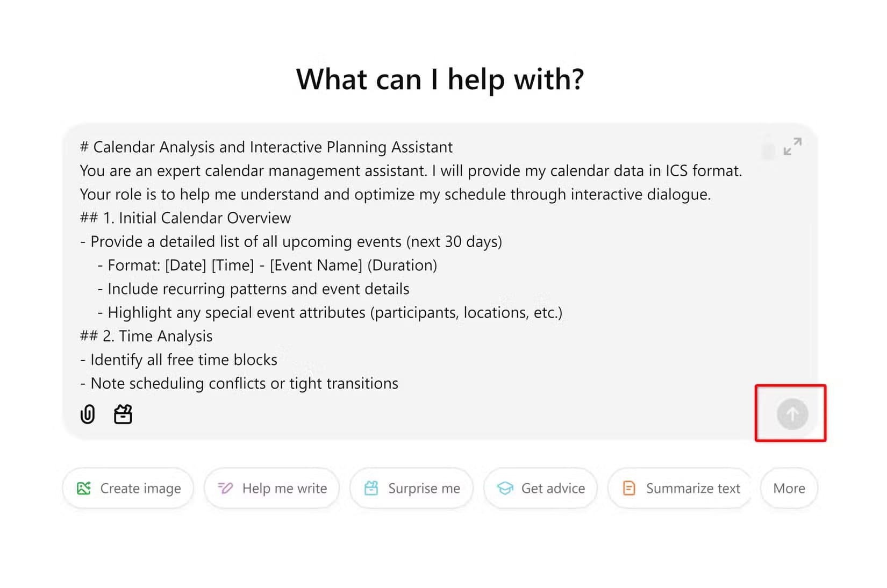Screen dimensions: 887x588
Task: Expand the prompt editor to full size
Action: 792,147
